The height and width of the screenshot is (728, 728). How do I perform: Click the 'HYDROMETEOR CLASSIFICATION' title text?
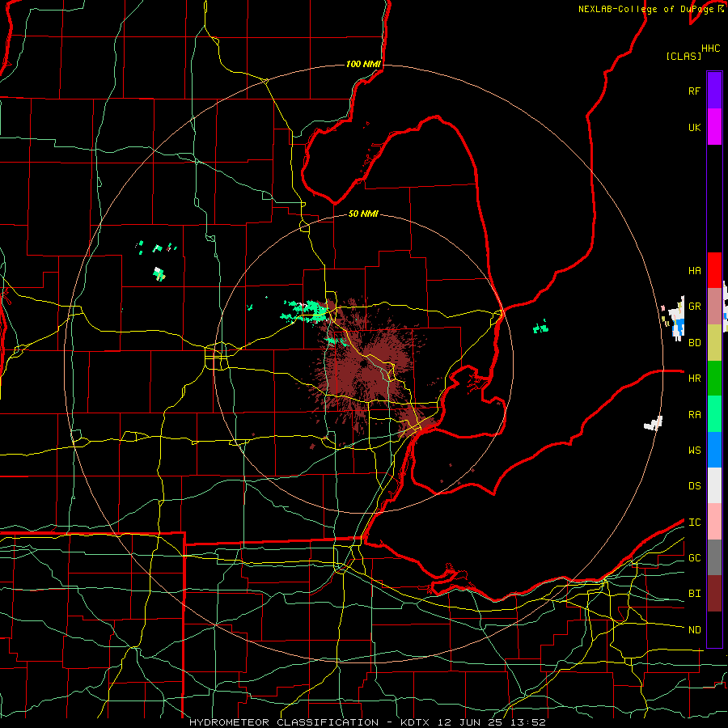(284, 722)
